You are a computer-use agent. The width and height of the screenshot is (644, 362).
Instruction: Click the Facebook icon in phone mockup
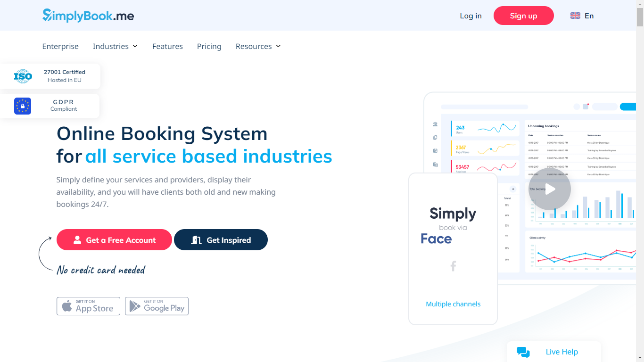tap(453, 266)
